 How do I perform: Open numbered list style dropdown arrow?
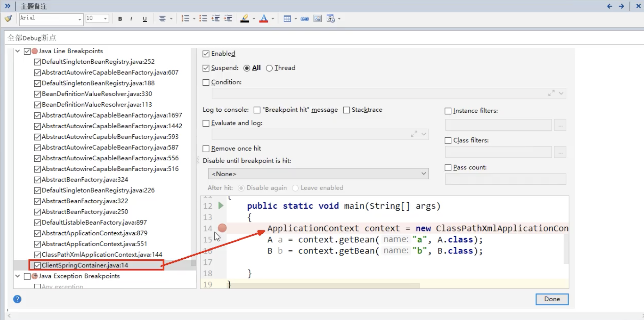coord(194,19)
